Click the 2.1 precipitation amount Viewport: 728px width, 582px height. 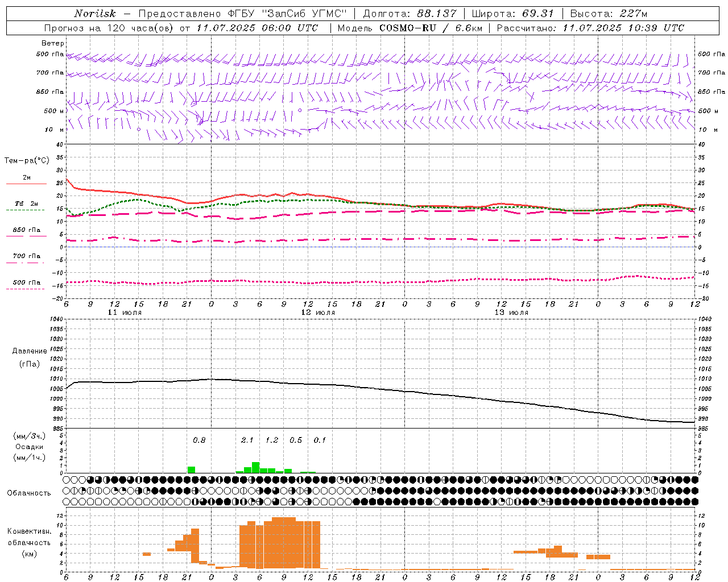click(247, 440)
